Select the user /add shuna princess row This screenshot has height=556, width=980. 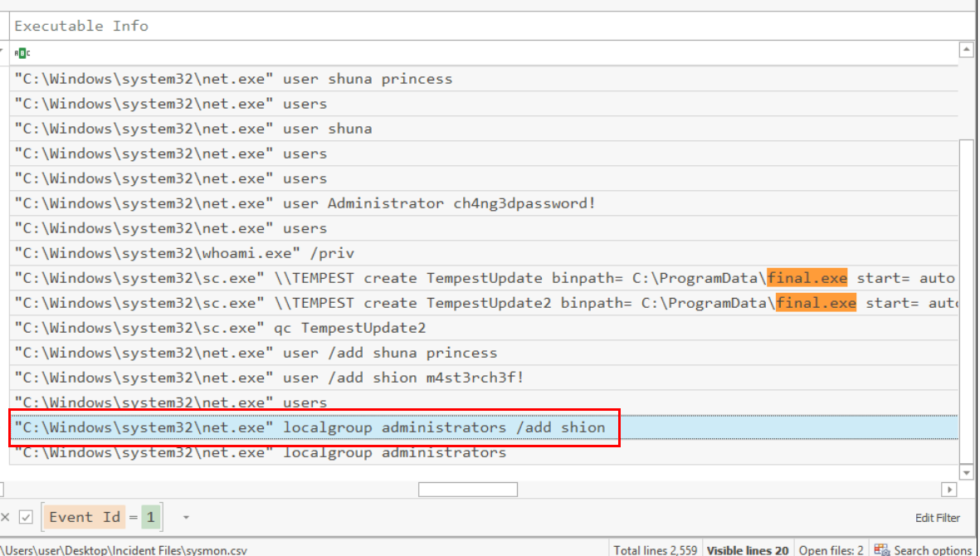484,353
